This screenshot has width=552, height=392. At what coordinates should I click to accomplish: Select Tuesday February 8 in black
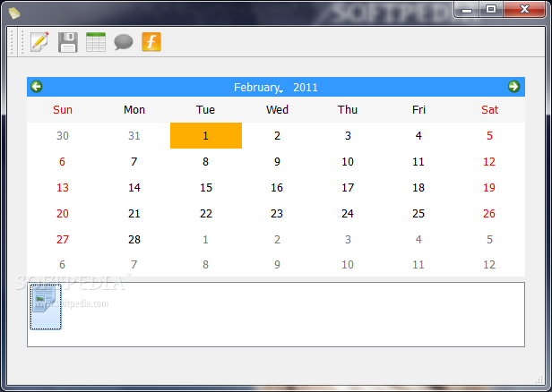point(205,161)
